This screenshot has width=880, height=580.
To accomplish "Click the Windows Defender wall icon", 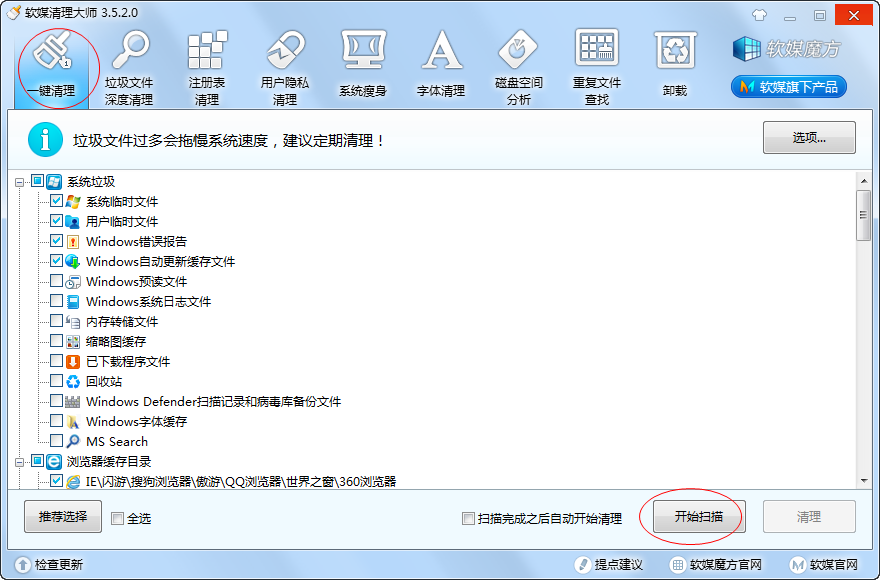I will 73,402.
